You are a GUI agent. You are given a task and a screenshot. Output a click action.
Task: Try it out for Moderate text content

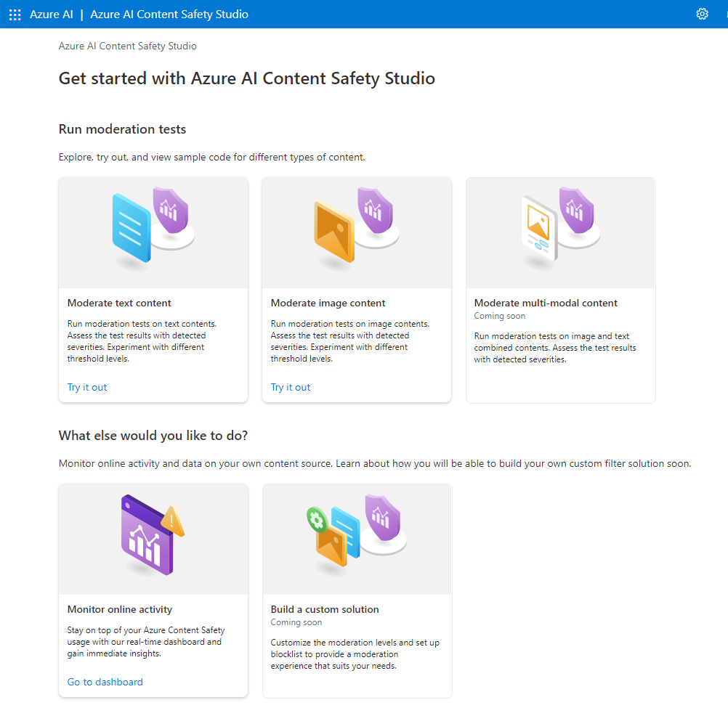click(86, 388)
